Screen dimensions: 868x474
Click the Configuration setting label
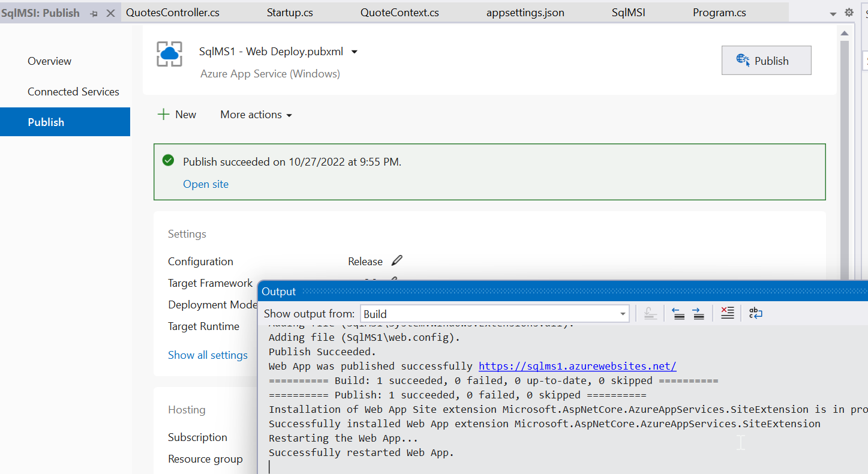[x=200, y=262]
